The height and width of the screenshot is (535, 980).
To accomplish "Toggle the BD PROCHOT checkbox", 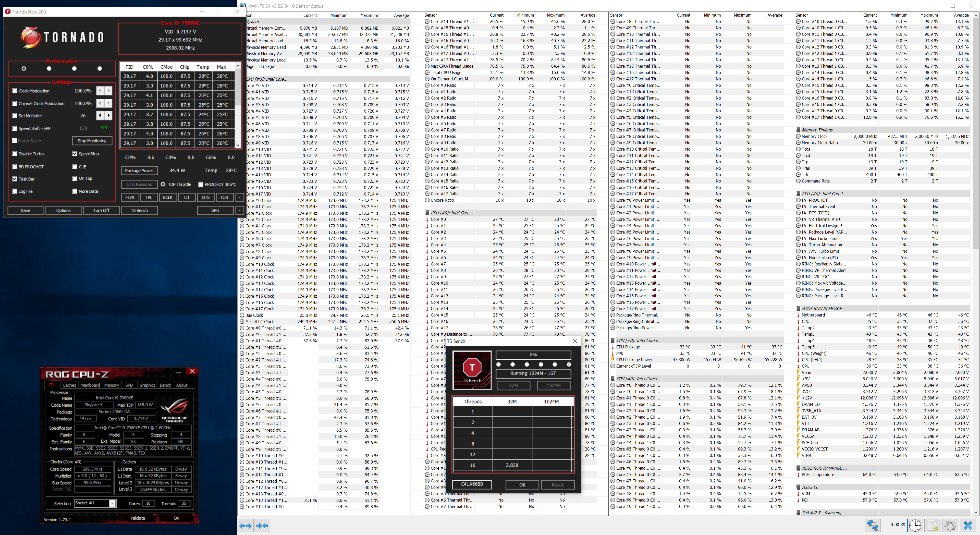I will point(15,167).
